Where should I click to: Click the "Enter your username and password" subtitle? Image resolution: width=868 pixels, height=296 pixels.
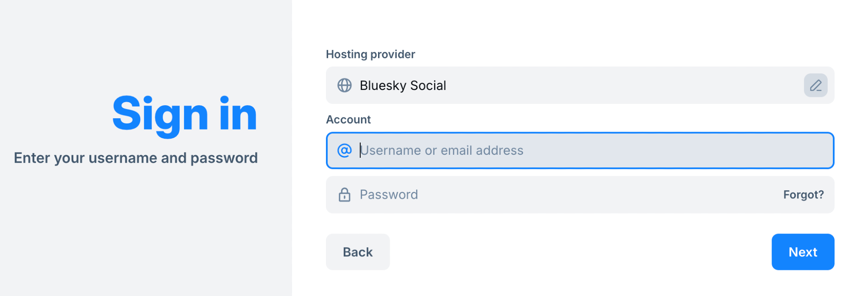[x=136, y=158]
